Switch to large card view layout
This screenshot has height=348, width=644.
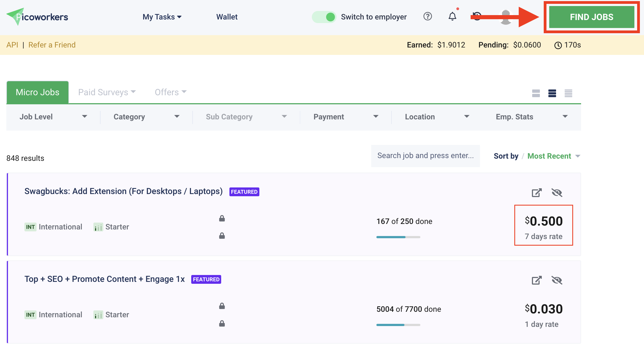click(536, 93)
